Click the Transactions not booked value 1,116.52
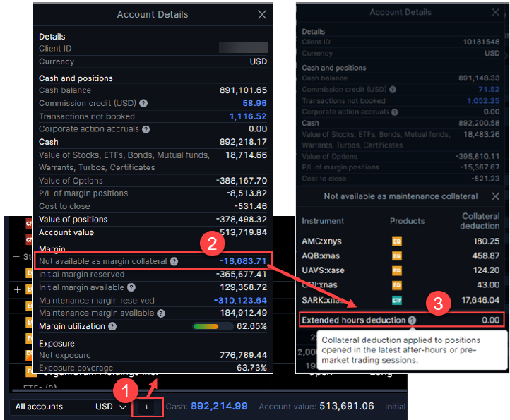The image size is (510, 420). pyautogui.click(x=248, y=116)
